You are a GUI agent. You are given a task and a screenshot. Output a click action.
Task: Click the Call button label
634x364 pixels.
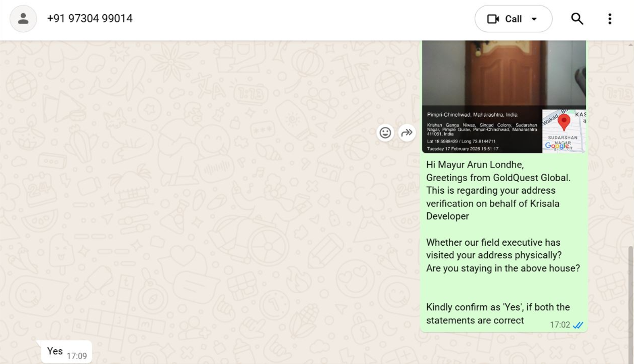(x=513, y=19)
